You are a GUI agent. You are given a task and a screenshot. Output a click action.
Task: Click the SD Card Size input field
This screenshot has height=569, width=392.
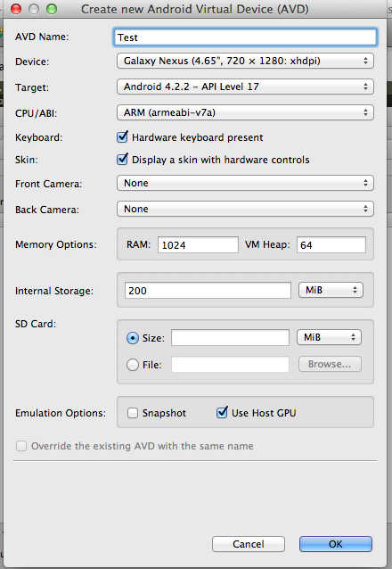coord(230,338)
